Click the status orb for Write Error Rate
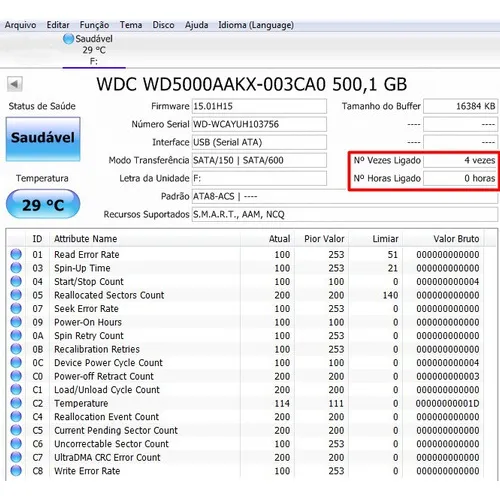The width and height of the screenshot is (500, 500). coord(16,471)
